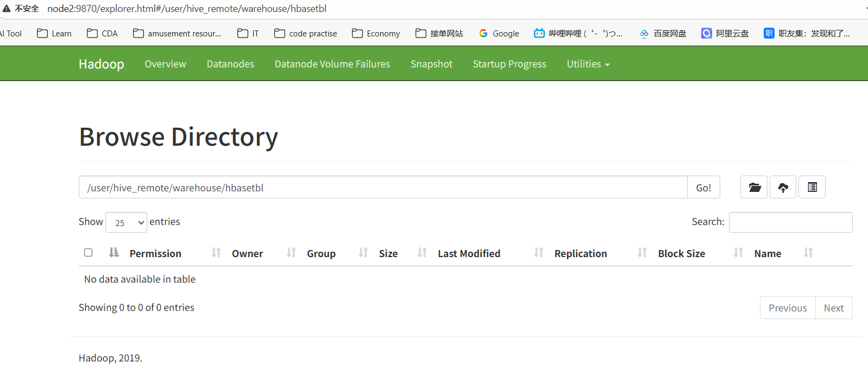The height and width of the screenshot is (368, 868).
Task: Open the Datanodes tab
Action: (230, 64)
